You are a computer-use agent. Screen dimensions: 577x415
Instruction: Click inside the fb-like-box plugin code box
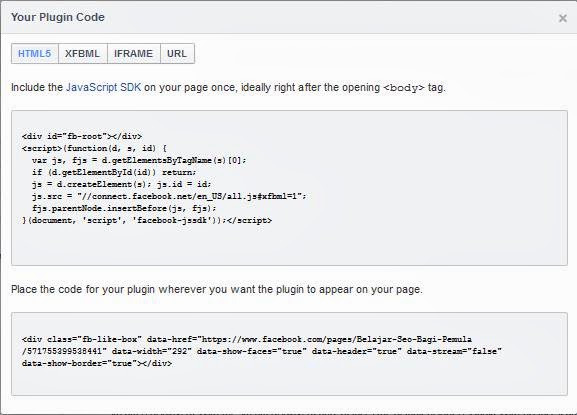pyautogui.click(x=289, y=354)
